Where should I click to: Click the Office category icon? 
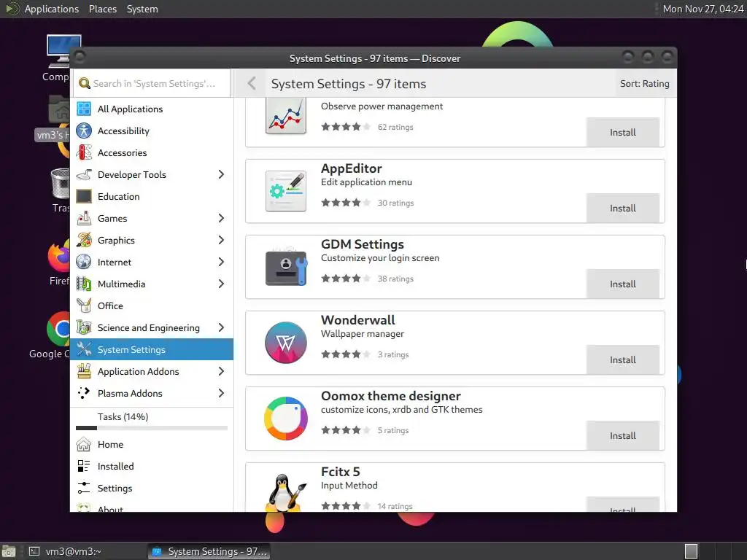(84, 306)
